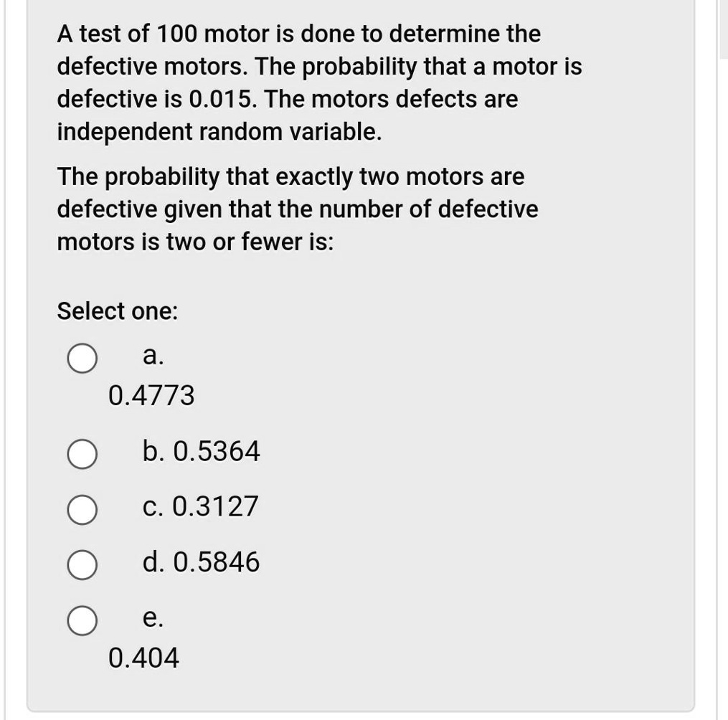
Task: Pick answer d. 0.5846
Action: tap(81, 565)
